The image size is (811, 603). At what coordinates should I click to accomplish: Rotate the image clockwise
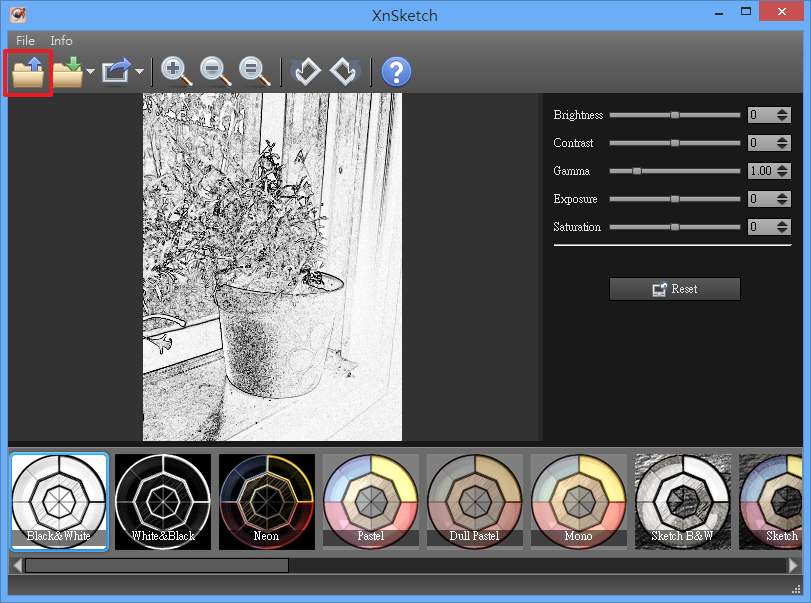344,72
